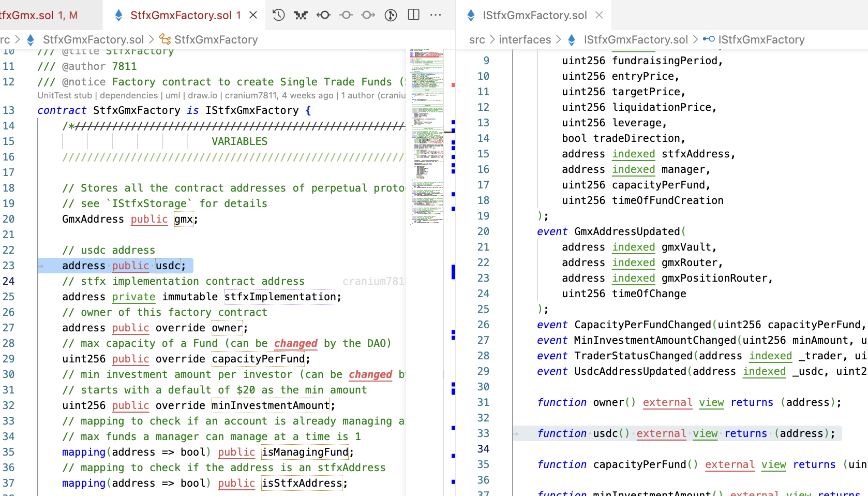Open cranium7811, 4 weeks ago blame lens

[279, 95]
